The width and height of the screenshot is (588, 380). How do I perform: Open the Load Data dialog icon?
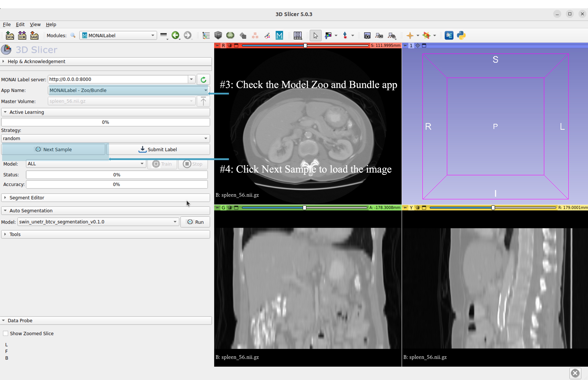click(x=10, y=35)
